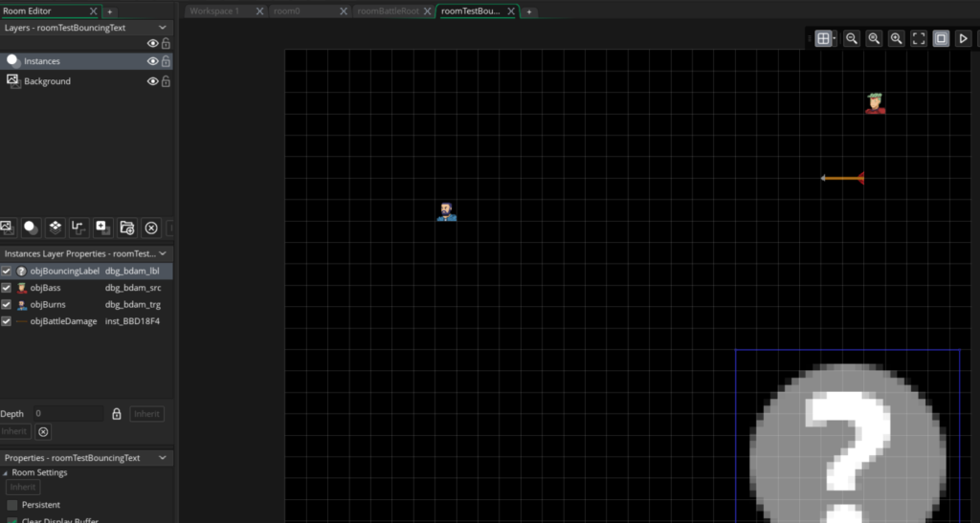Zoom out of the room canvas

[851, 38]
